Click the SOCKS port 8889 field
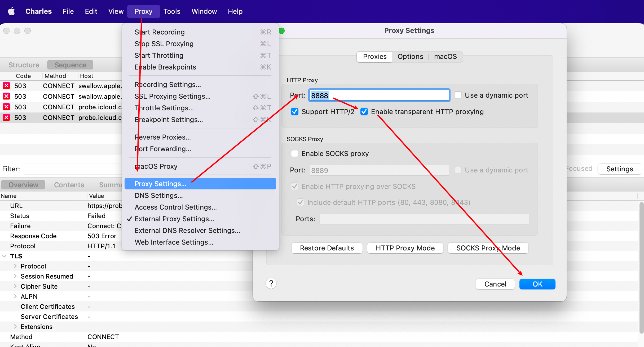The width and height of the screenshot is (644, 347). pyautogui.click(x=380, y=170)
